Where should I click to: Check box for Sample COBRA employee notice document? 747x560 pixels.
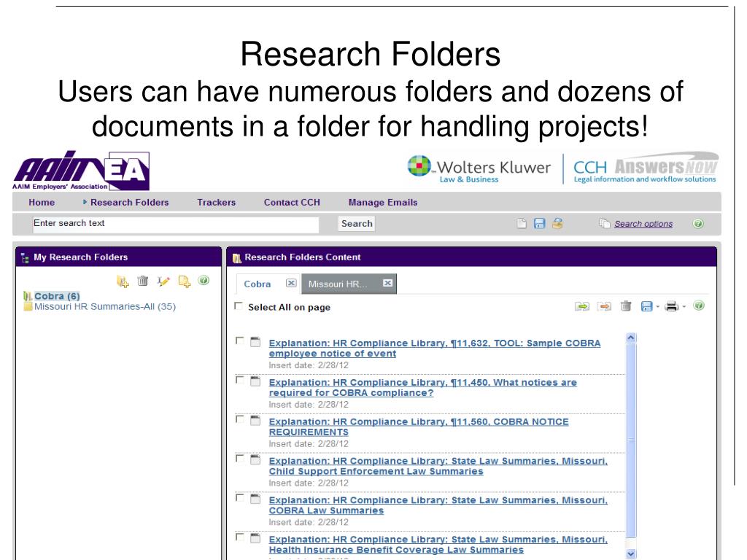(239, 341)
